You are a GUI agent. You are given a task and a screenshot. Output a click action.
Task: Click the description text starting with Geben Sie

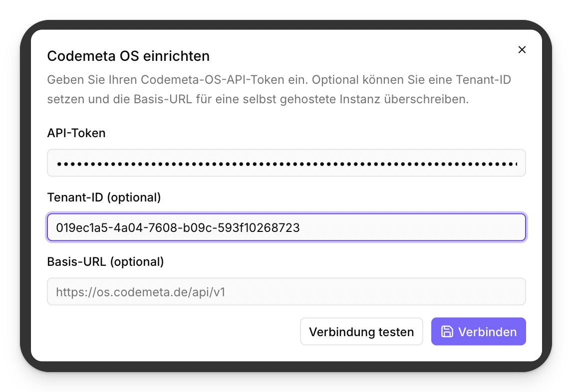pos(279,89)
